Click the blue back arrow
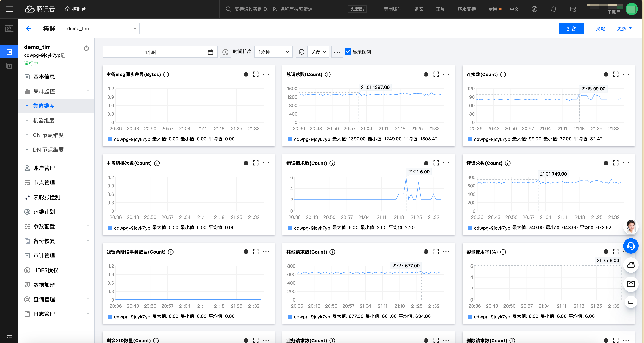Screen dimensions: 644x343 [x=29, y=28]
